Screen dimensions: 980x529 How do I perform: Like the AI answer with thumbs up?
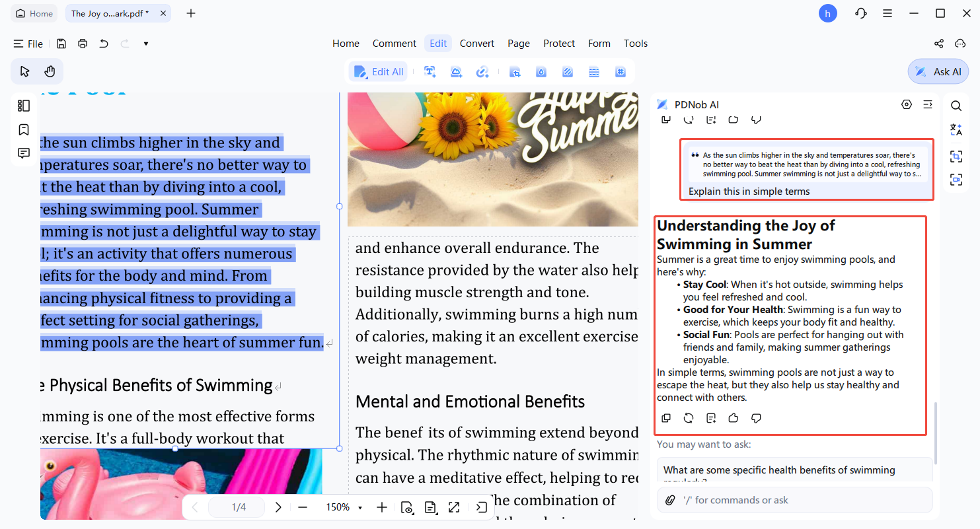(733, 418)
